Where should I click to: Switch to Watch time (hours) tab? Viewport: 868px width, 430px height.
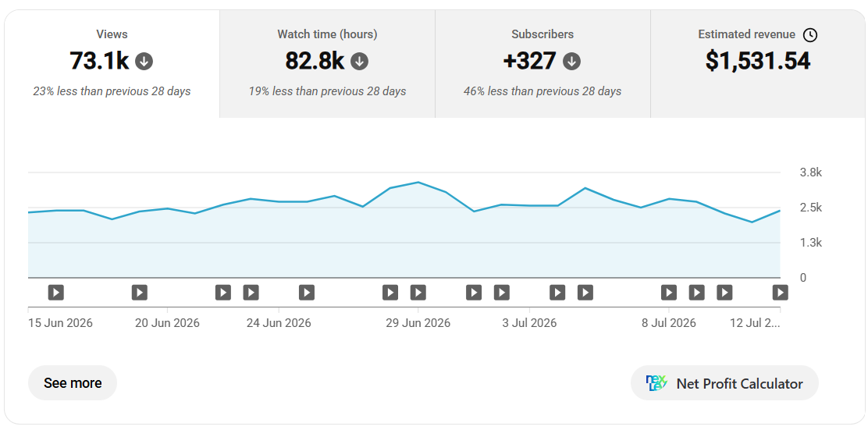pyautogui.click(x=327, y=64)
